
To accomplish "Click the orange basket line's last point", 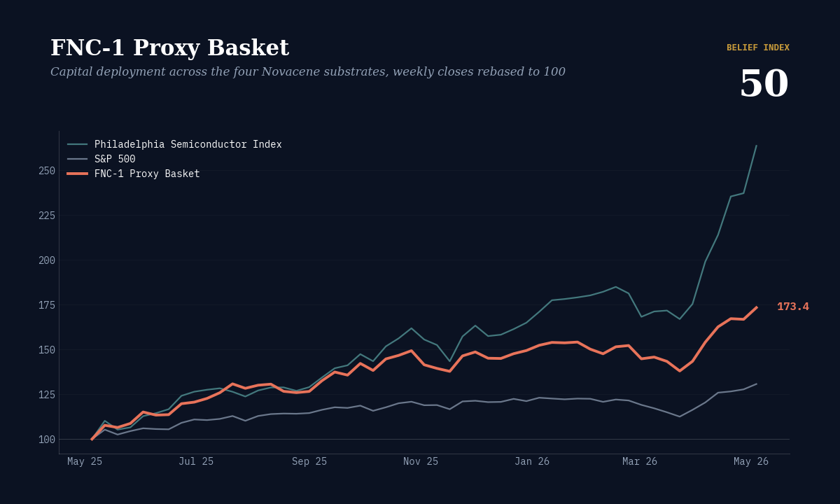I will click(756, 307).
